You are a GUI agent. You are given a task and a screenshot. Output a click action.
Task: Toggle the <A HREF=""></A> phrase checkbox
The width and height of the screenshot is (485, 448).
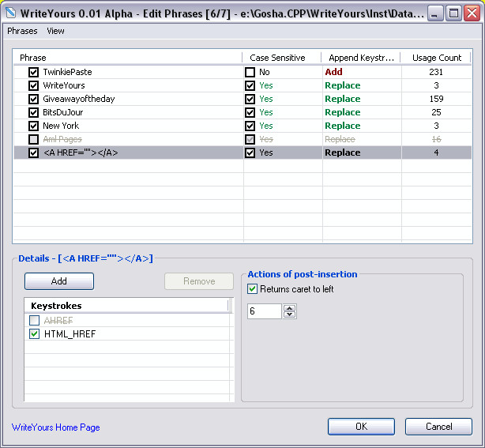coord(33,152)
